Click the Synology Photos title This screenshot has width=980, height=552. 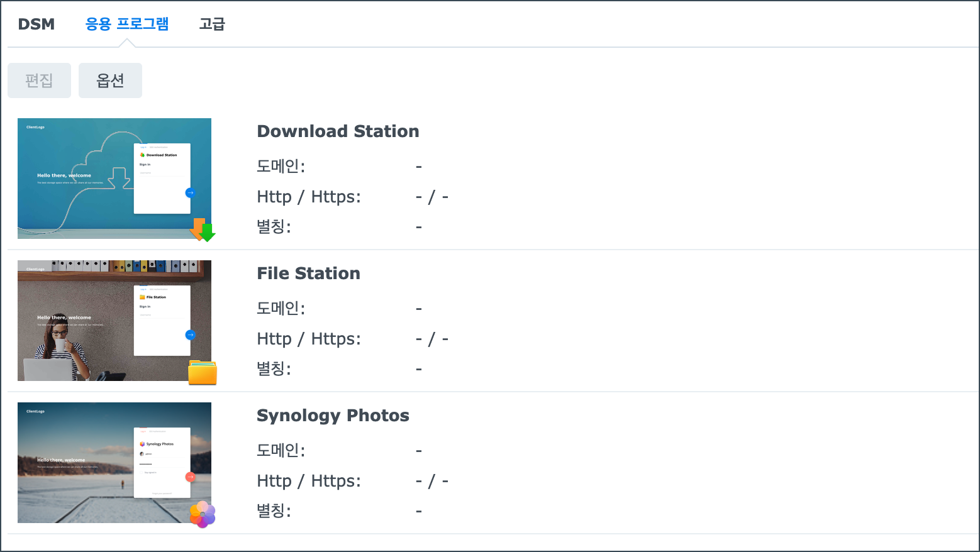333,416
